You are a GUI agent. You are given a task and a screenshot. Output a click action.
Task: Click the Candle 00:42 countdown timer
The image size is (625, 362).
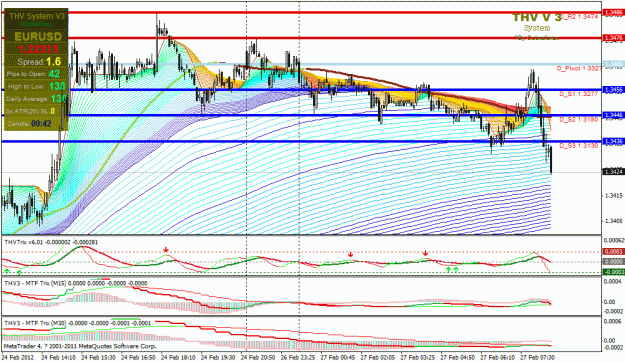click(x=29, y=124)
